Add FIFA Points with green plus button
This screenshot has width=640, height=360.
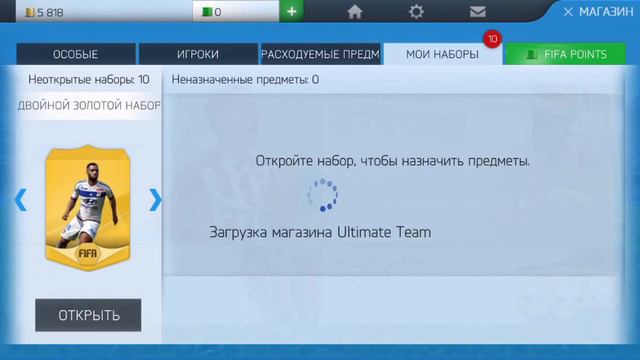291,11
